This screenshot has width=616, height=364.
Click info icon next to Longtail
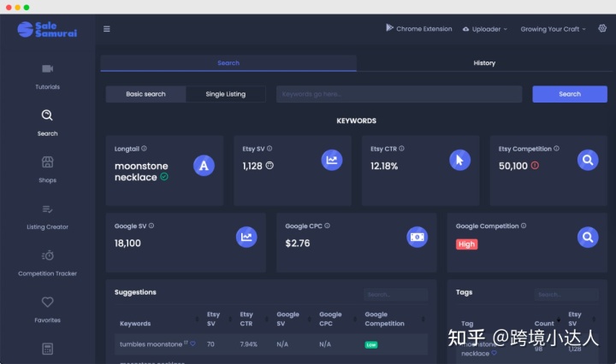tap(145, 149)
